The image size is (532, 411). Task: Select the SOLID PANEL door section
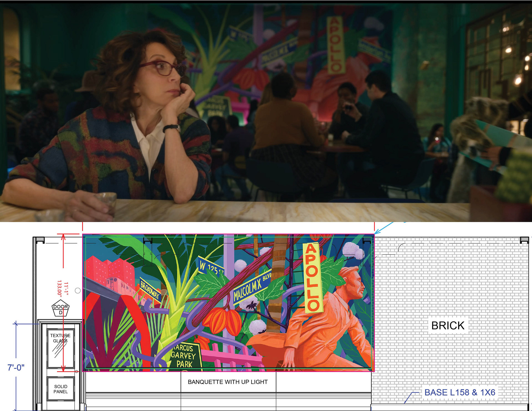[60, 389]
